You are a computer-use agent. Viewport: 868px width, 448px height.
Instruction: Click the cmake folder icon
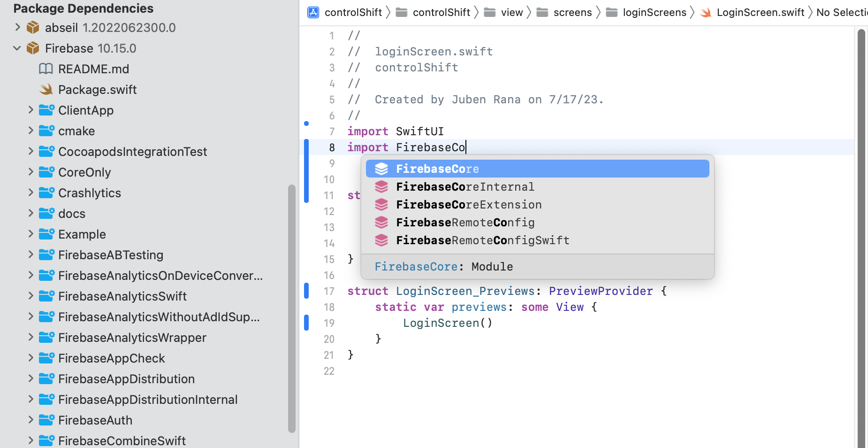pyautogui.click(x=46, y=131)
